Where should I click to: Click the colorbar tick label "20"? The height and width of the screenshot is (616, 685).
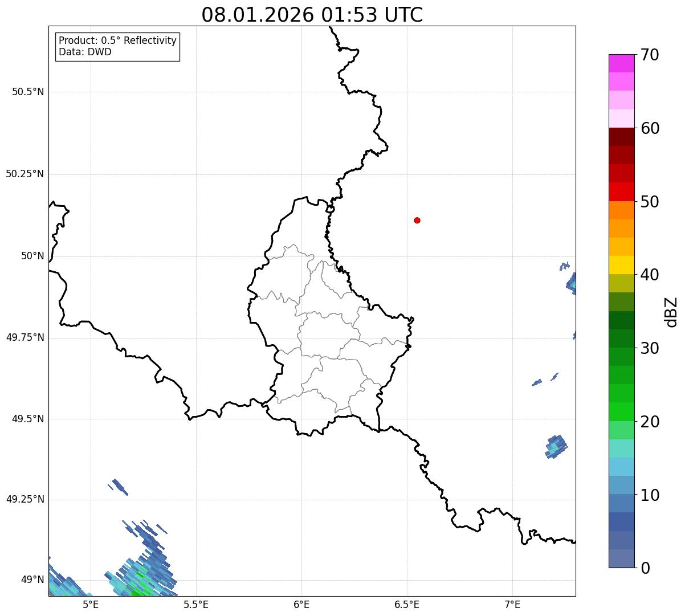pyautogui.click(x=650, y=422)
